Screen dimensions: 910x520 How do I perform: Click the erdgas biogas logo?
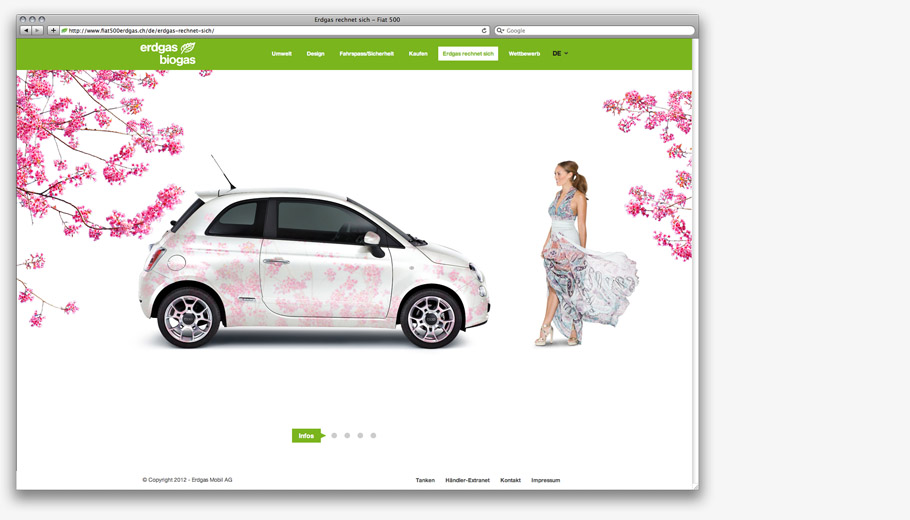tap(168, 53)
